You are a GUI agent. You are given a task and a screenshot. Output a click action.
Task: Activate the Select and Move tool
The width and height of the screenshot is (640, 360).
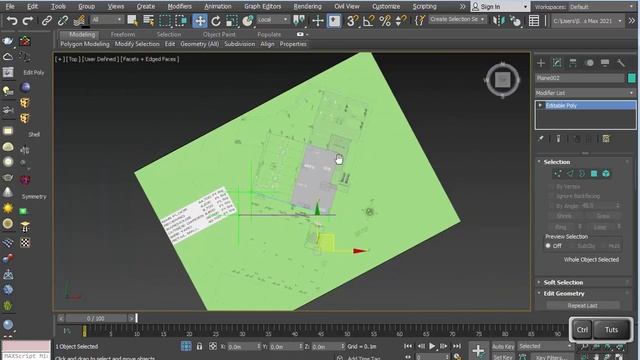(200, 21)
